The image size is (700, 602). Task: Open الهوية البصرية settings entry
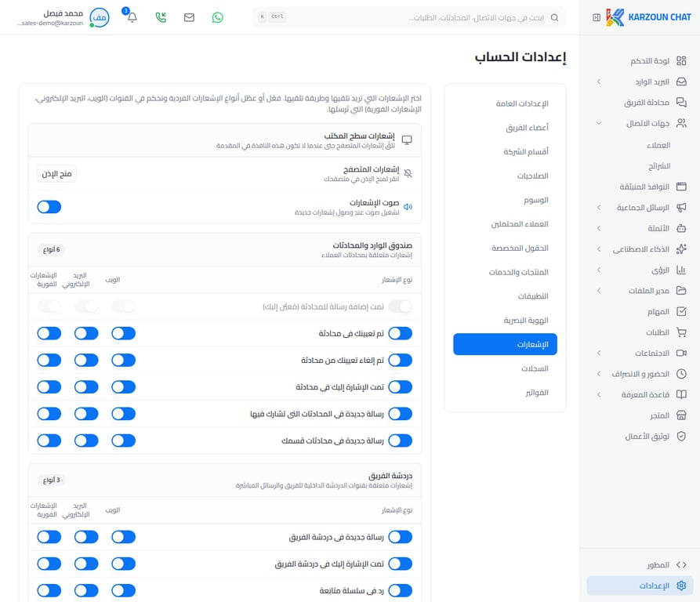tap(505, 321)
